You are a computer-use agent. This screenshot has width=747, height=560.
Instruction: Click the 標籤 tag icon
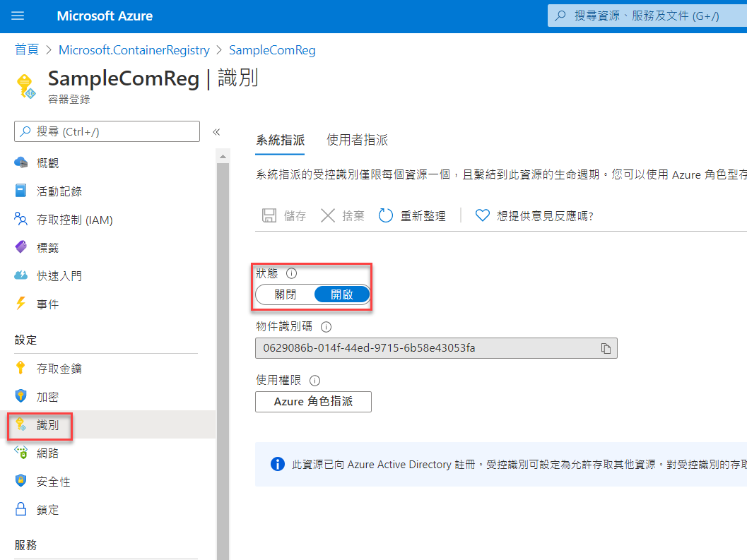point(21,247)
